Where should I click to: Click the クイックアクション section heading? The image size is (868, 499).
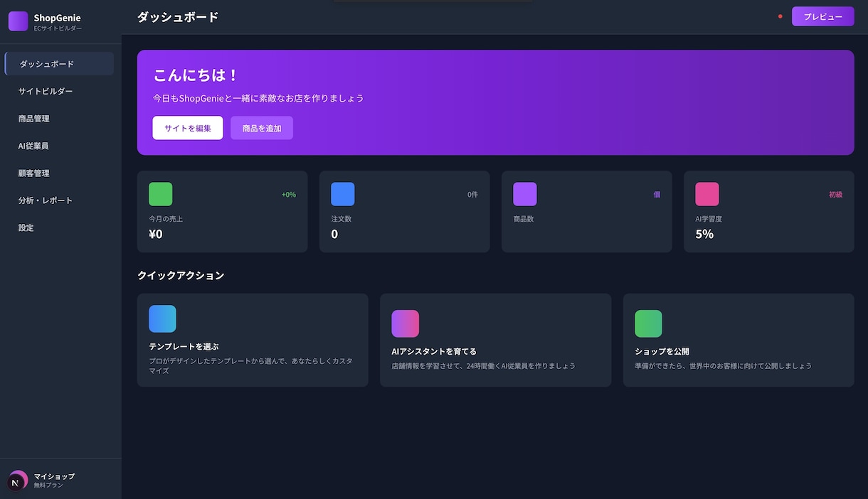[181, 276]
